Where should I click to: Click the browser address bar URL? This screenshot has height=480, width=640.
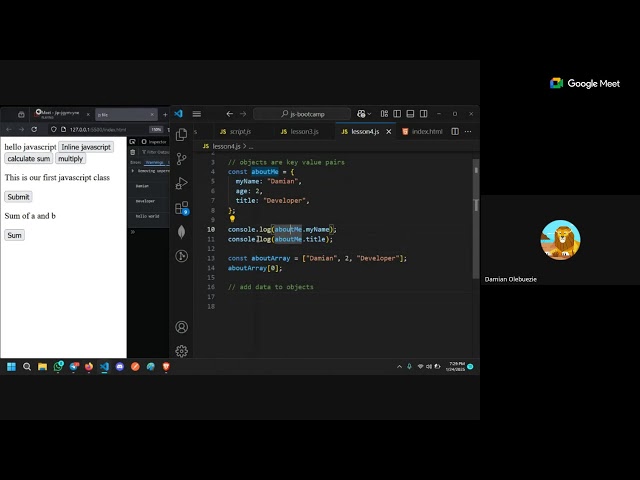coord(98,129)
